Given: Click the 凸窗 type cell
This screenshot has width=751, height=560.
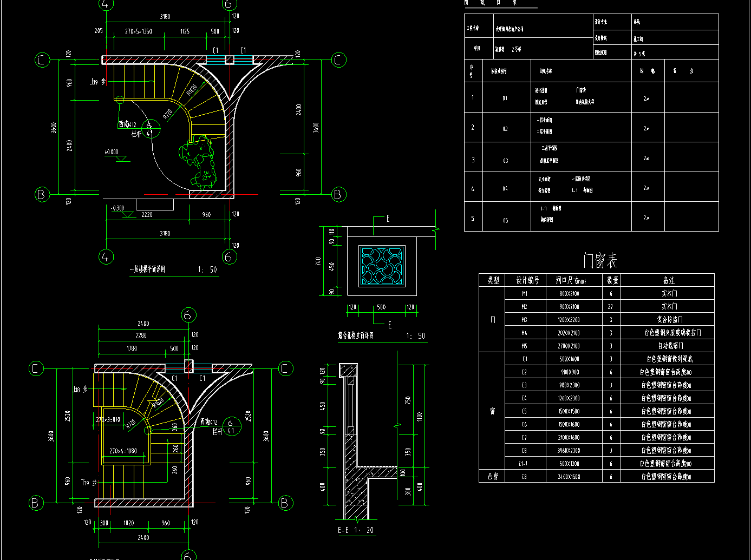Looking at the screenshot, I should 492,477.
